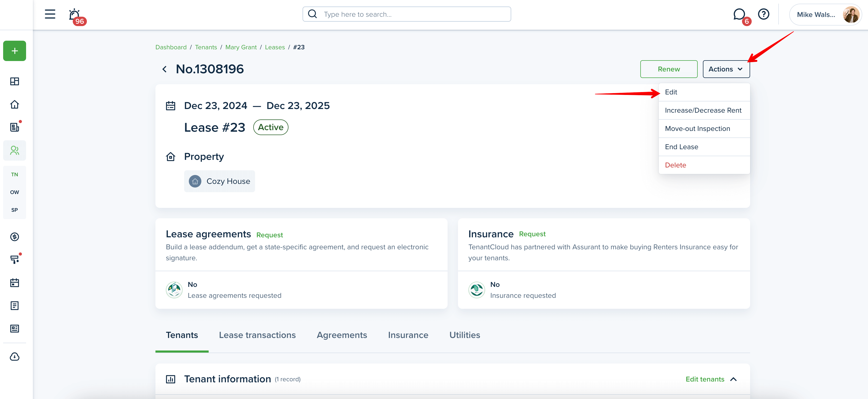Toggle the Actions dropdown

click(726, 69)
